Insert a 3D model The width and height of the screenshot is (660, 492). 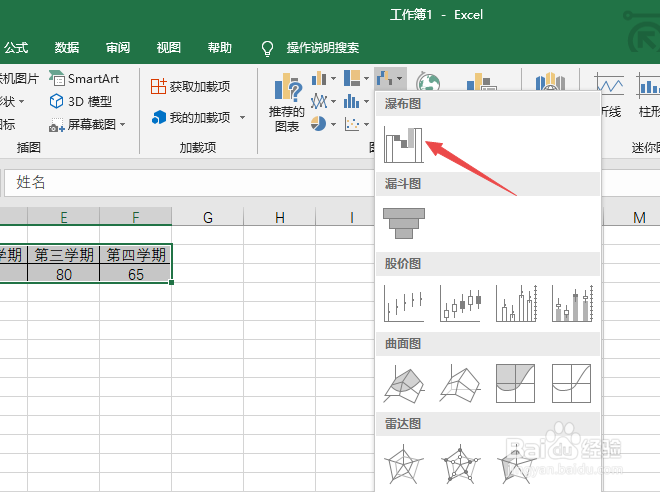80,101
